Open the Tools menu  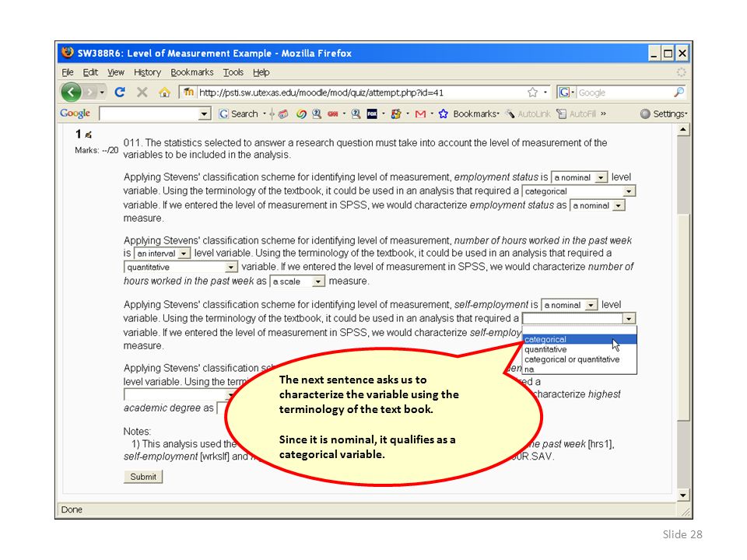233,72
